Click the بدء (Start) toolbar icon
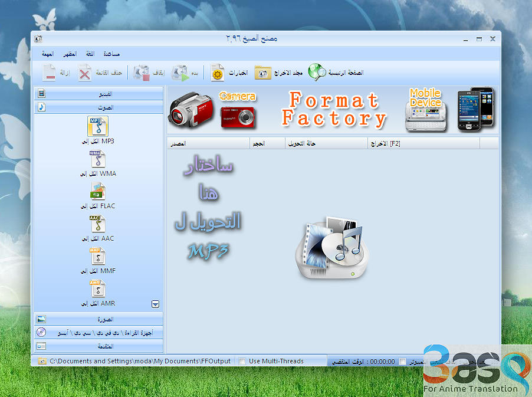This screenshot has height=397, width=532. [x=180, y=73]
